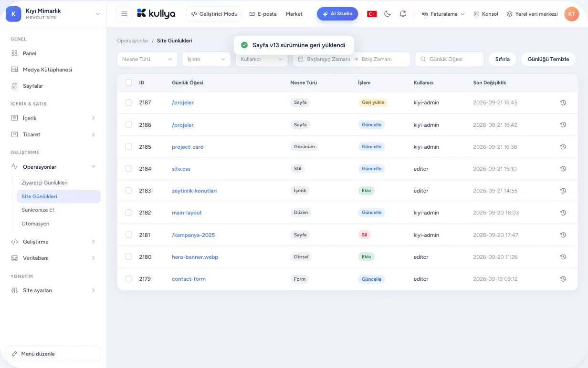Open the zeytinlik-konutlari log link

coord(194,191)
